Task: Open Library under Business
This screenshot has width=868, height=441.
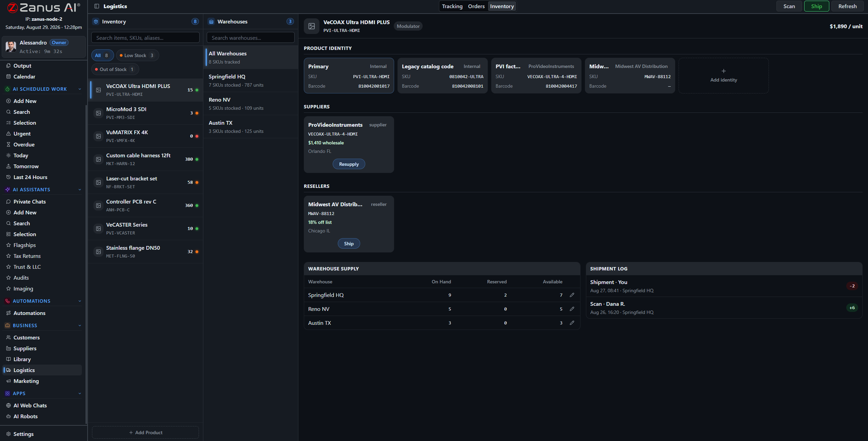Action: pyautogui.click(x=42, y=359)
